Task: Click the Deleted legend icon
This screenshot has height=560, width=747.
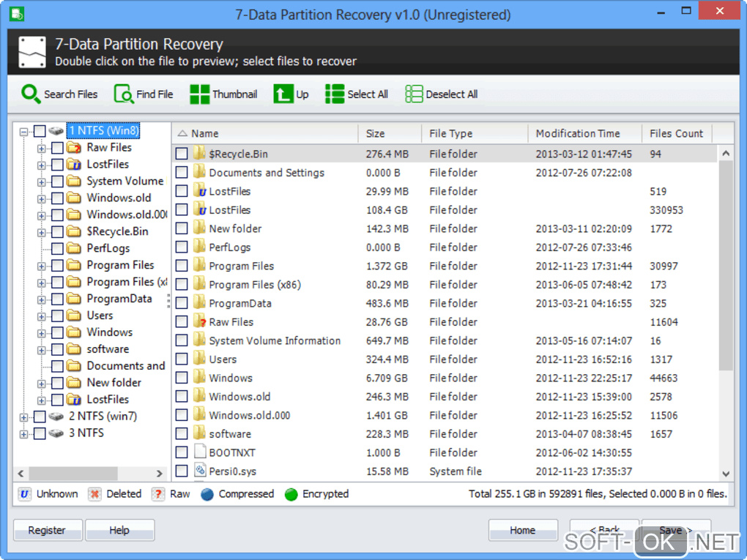Action: tap(94, 494)
